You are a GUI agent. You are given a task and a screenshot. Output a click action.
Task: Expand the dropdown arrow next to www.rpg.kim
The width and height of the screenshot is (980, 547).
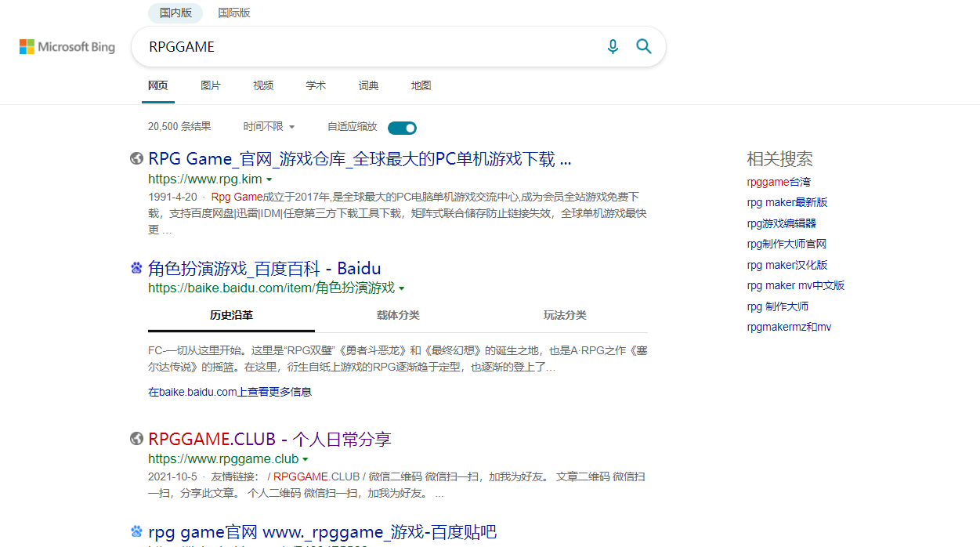click(269, 179)
